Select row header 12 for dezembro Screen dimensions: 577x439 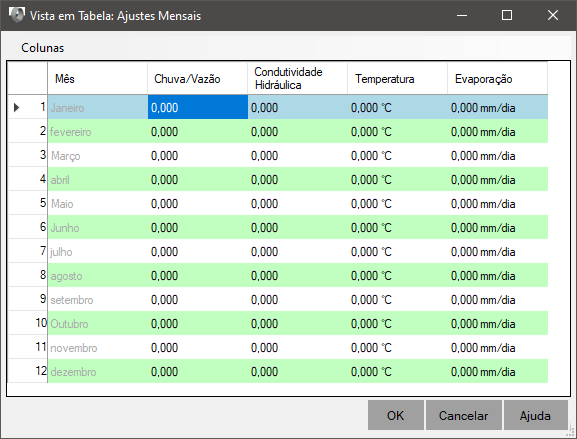pos(28,371)
